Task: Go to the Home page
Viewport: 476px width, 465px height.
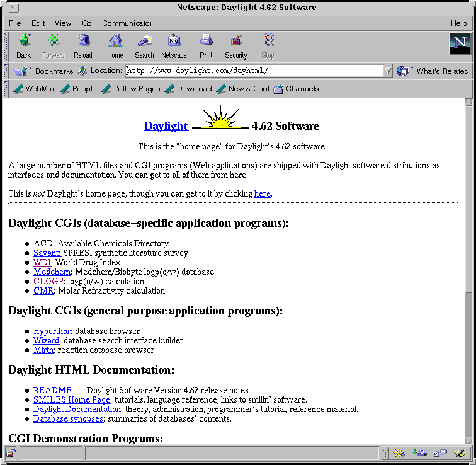Action: coord(115,46)
